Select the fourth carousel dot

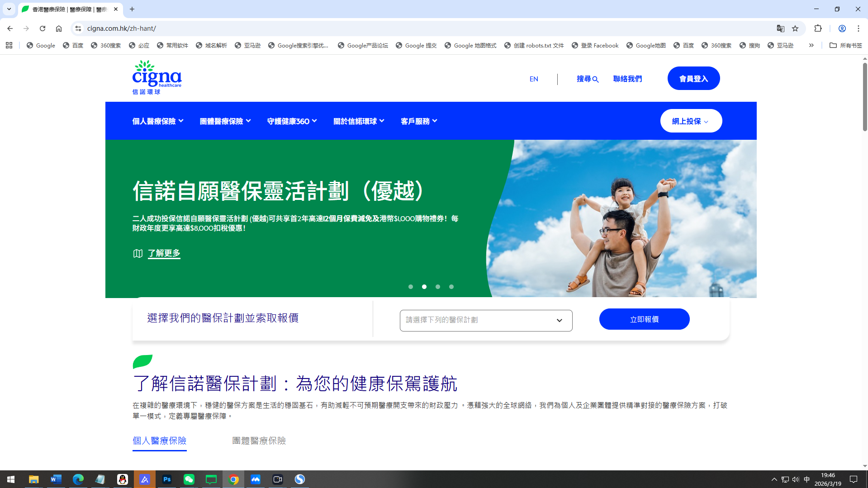[451, 287]
